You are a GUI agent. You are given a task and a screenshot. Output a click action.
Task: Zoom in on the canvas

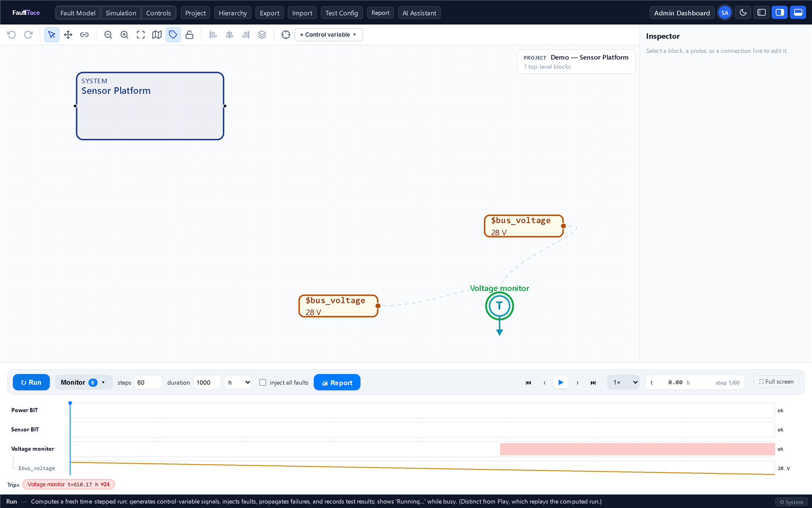[x=124, y=35]
